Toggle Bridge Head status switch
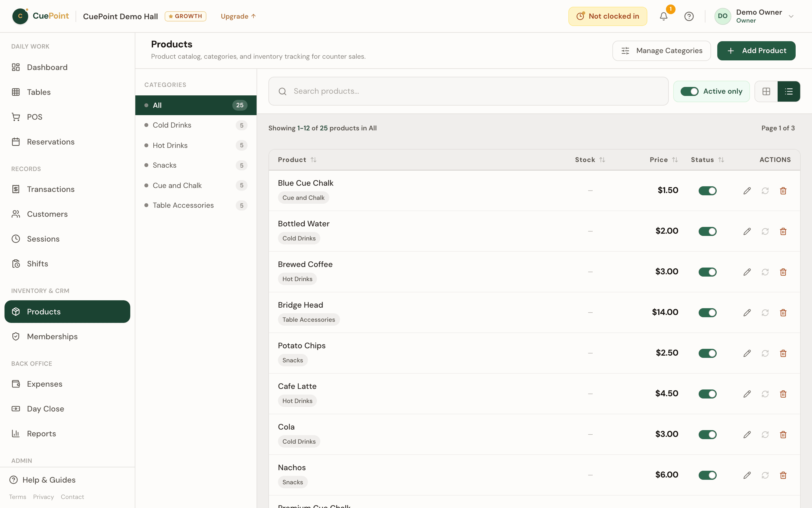The image size is (812, 508). point(707,313)
